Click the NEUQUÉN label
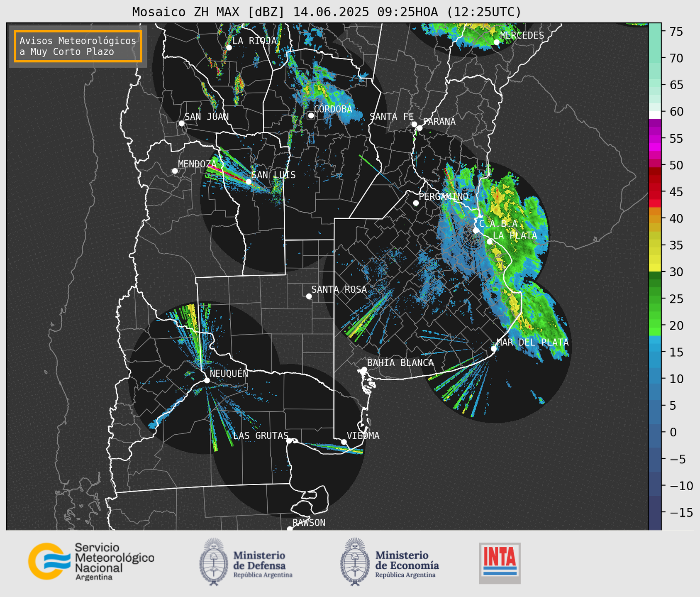700x597 pixels. pyautogui.click(x=229, y=374)
